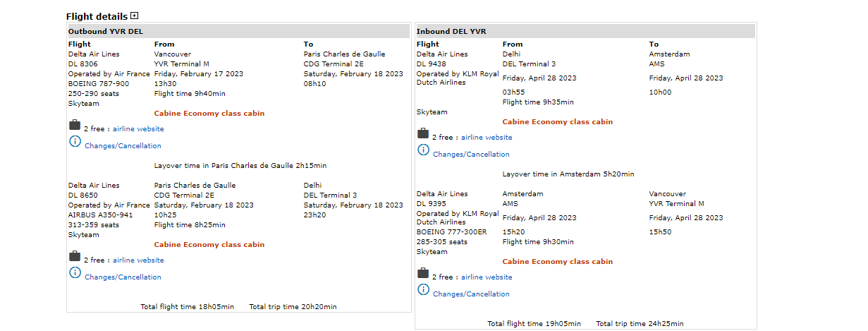
Task: Expand the Flight details plus box
Action: coord(135,16)
